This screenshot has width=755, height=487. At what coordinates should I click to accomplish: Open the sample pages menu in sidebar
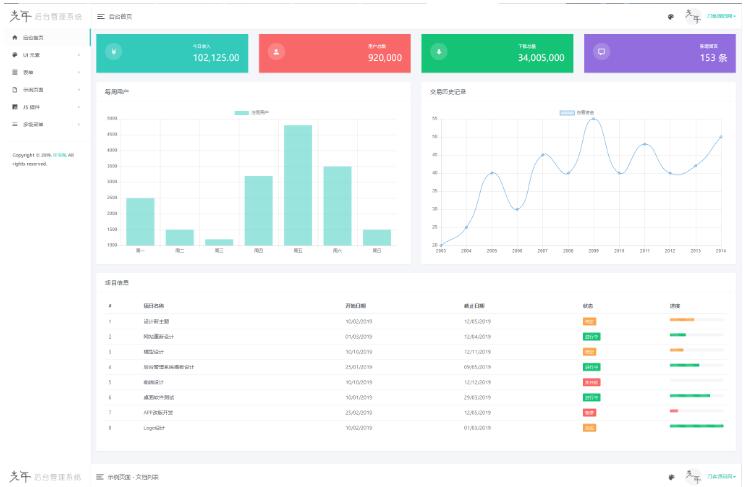(x=44, y=89)
